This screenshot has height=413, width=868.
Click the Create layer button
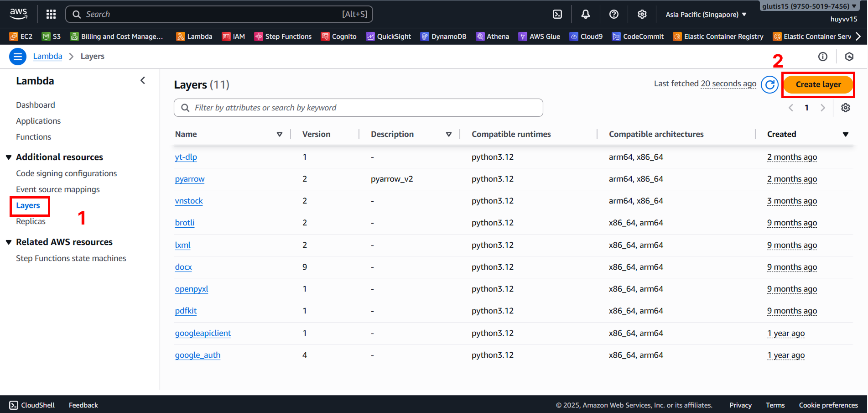click(x=818, y=84)
